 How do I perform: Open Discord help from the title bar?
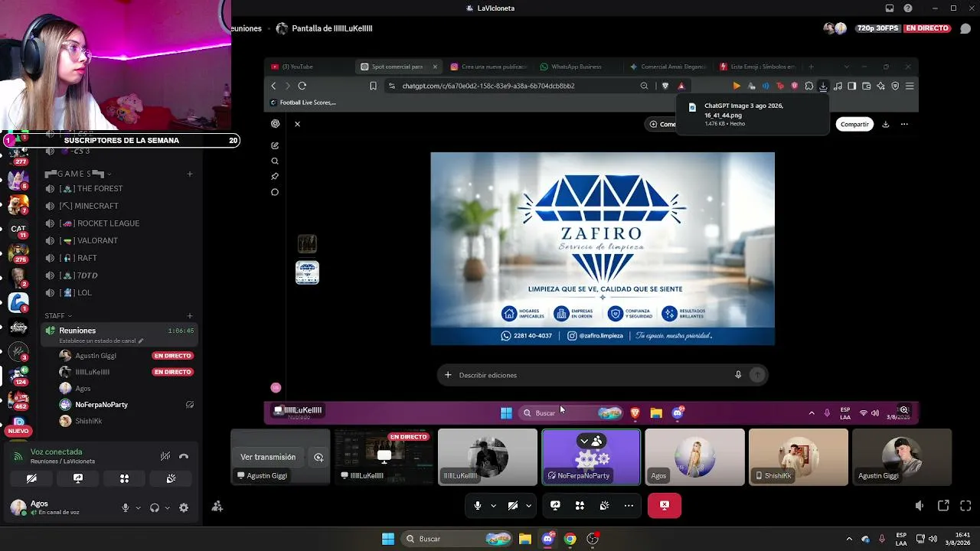pyautogui.click(x=908, y=8)
